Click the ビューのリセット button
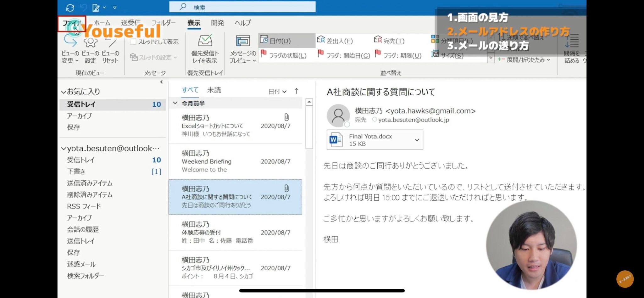The image size is (644, 298). click(110, 49)
